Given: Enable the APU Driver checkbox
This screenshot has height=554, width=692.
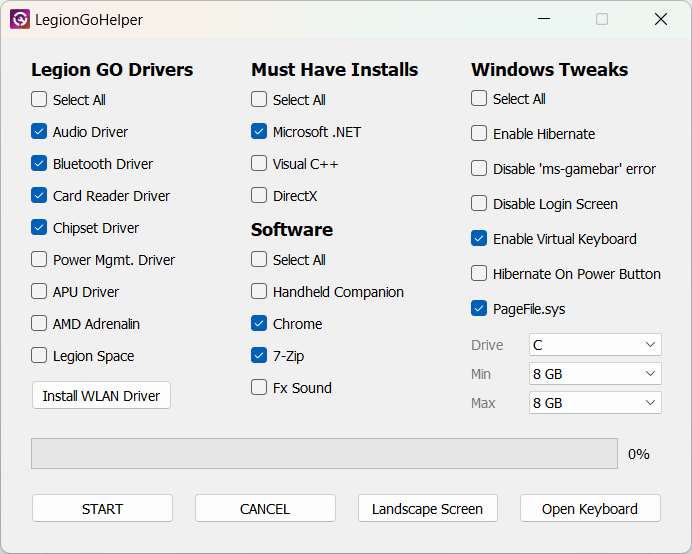Looking at the screenshot, I should pyautogui.click(x=39, y=291).
